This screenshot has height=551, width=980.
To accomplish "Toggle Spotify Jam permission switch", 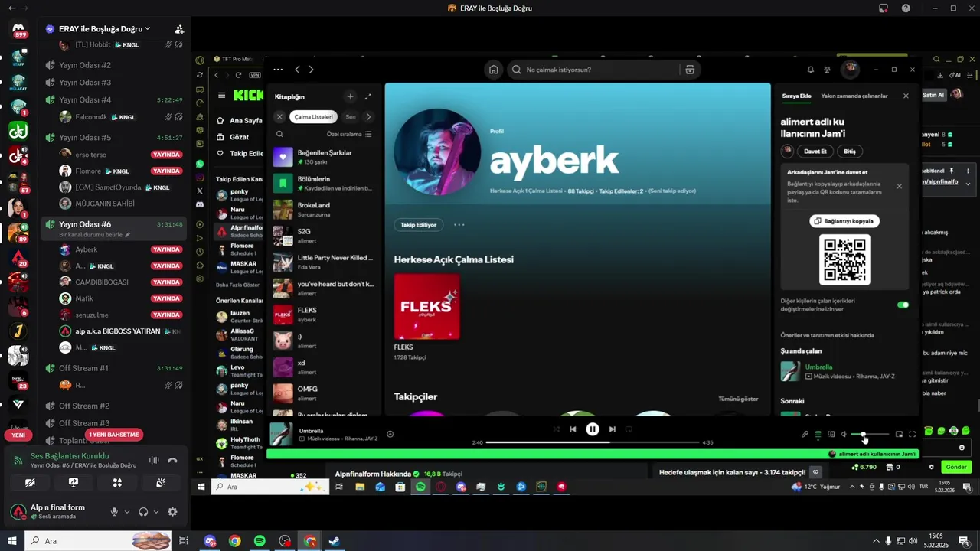I will pos(903,305).
